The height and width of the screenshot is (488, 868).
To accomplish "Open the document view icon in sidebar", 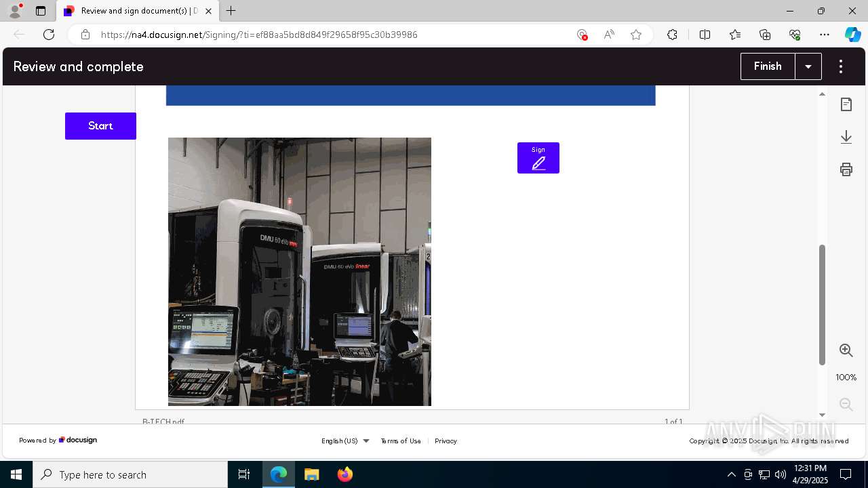I will coord(846,104).
